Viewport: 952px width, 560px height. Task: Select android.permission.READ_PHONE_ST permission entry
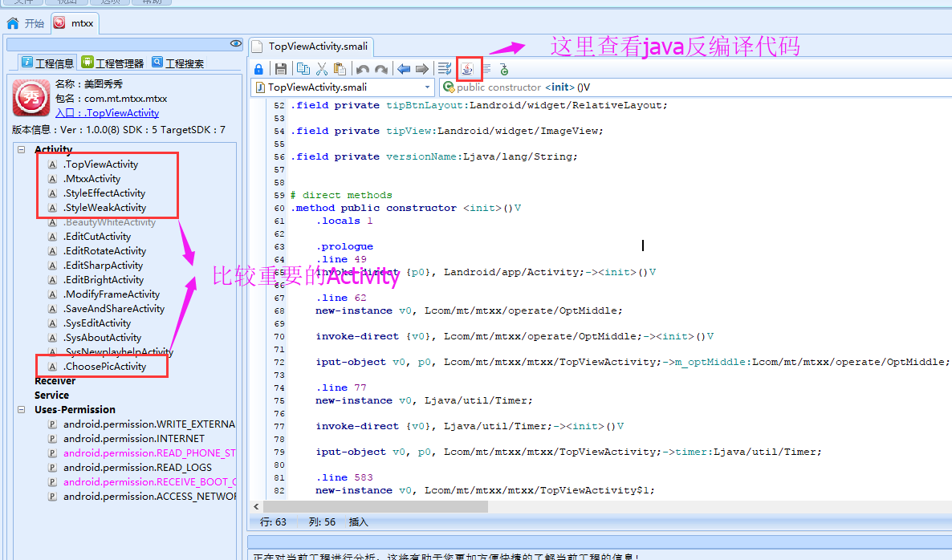(x=148, y=453)
